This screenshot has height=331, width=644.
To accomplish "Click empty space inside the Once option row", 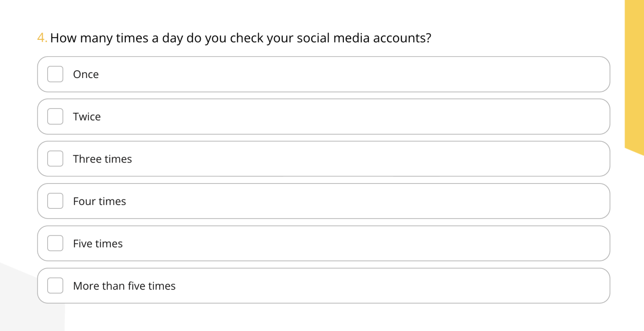I will (x=343, y=74).
